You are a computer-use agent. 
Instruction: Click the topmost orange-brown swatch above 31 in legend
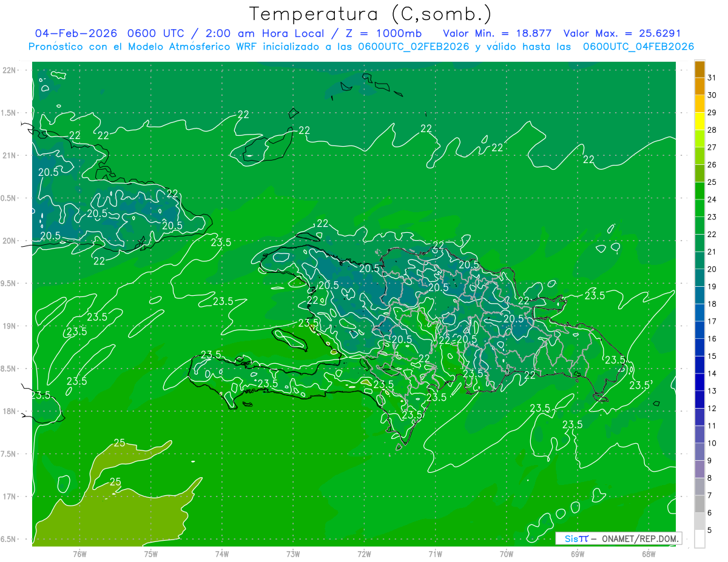coord(699,69)
